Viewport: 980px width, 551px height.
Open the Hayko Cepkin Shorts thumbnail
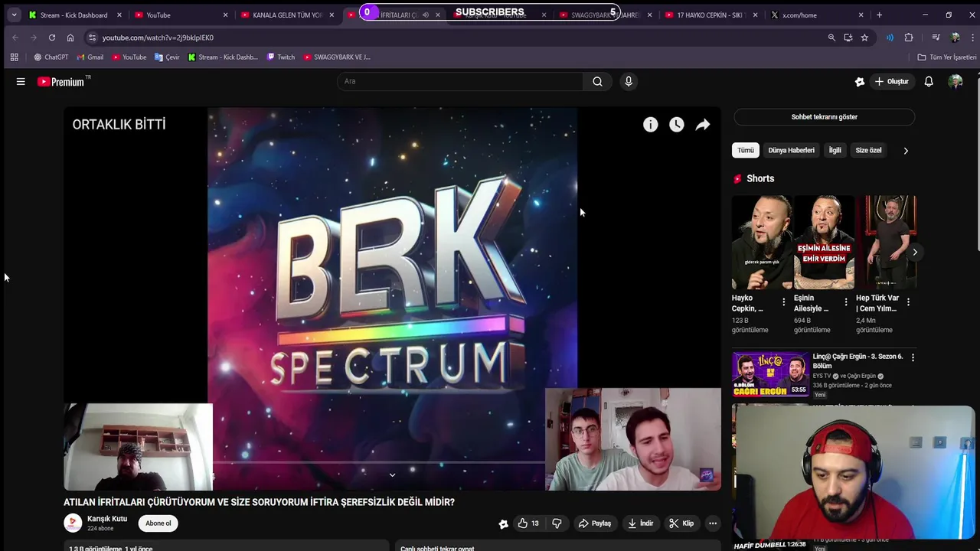click(x=762, y=243)
